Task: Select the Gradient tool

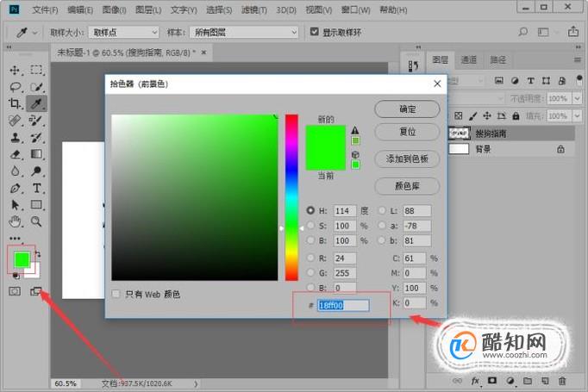Action: tap(36, 154)
